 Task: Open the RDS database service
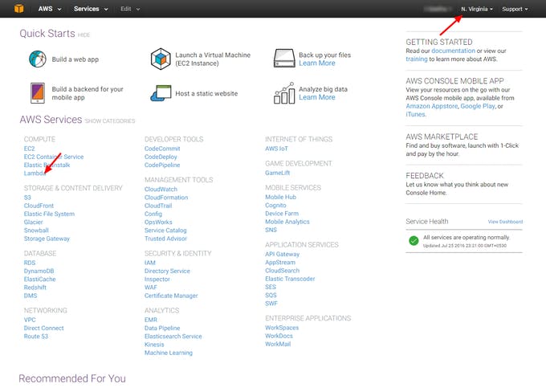tap(29, 263)
